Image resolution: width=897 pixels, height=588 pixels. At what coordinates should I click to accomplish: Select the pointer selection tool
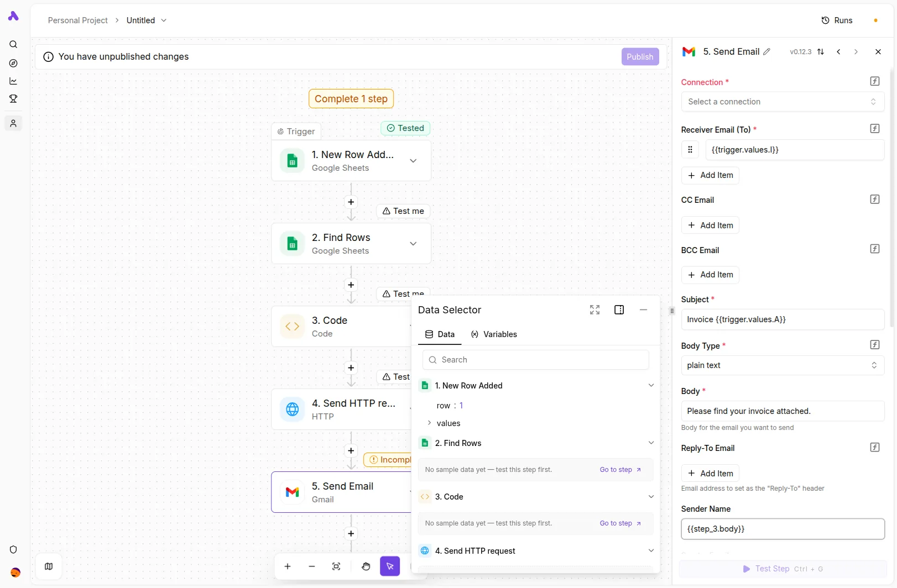[390, 566]
